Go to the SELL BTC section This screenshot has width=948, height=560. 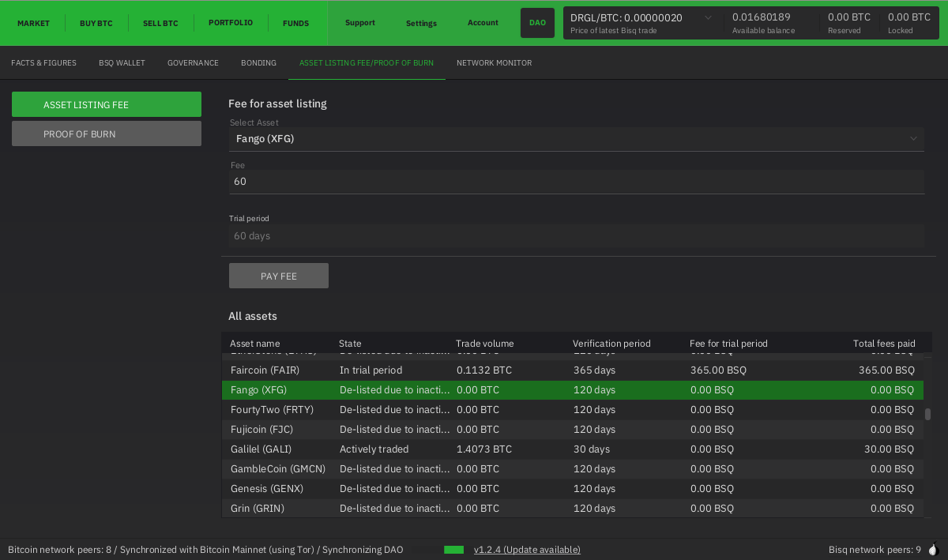[x=160, y=24]
